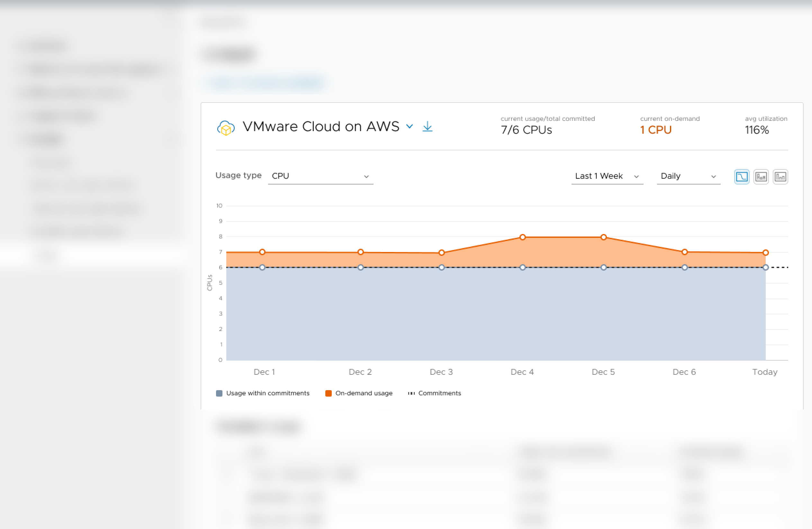The width and height of the screenshot is (812, 529).
Task: Click the avg utilization caption
Action: coord(766,119)
